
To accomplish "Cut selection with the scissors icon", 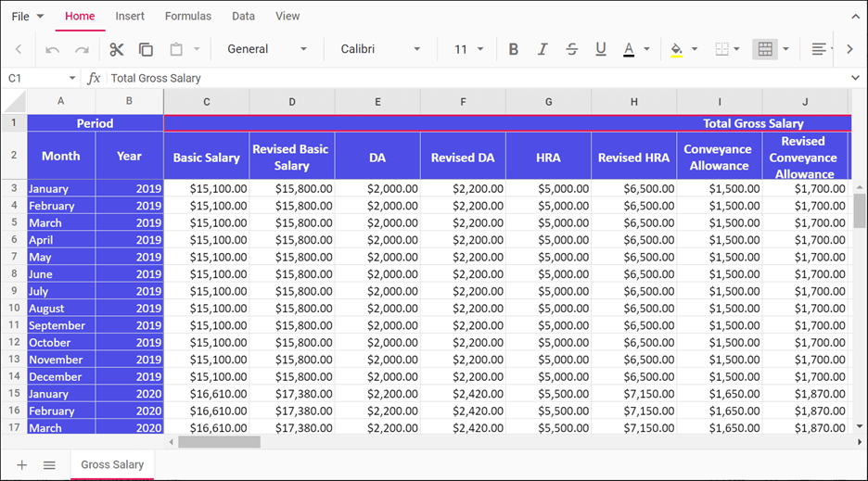I will click(116, 49).
